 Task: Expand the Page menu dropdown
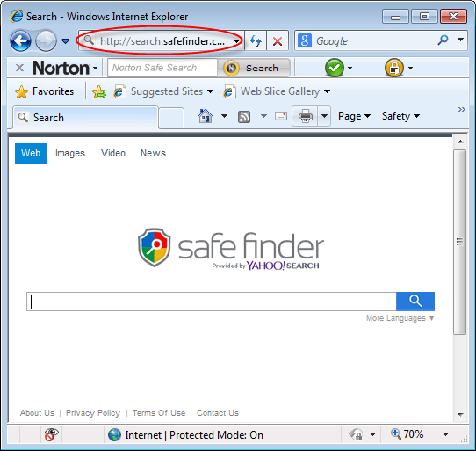coord(354,116)
